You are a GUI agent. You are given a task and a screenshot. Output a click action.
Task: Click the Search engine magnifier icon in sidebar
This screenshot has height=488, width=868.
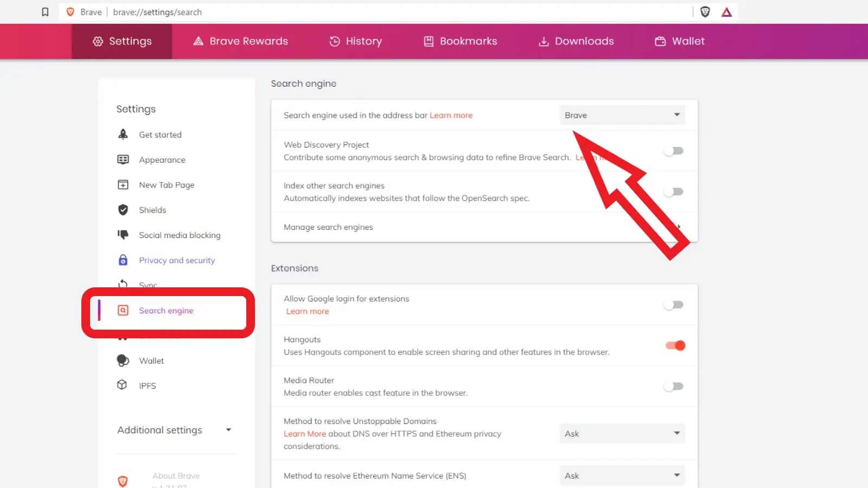click(x=123, y=310)
